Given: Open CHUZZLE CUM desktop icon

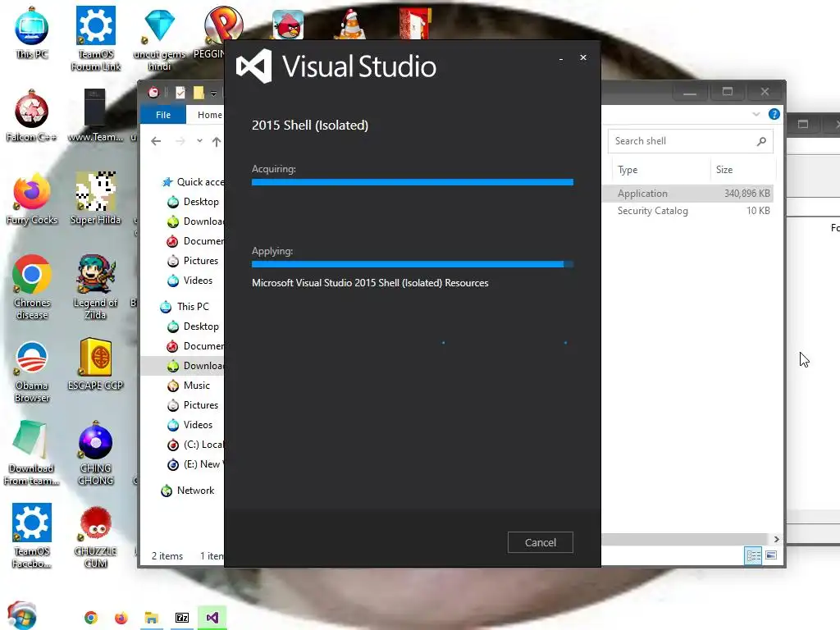Looking at the screenshot, I should tap(95, 536).
